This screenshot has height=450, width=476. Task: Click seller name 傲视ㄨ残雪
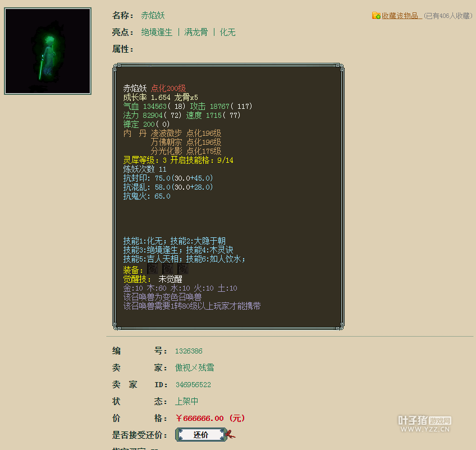(194, 368)
